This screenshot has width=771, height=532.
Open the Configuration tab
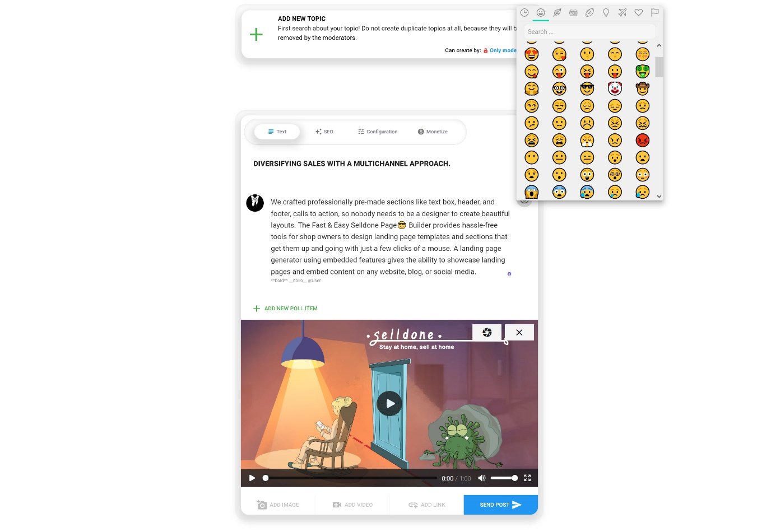point(378,132)
